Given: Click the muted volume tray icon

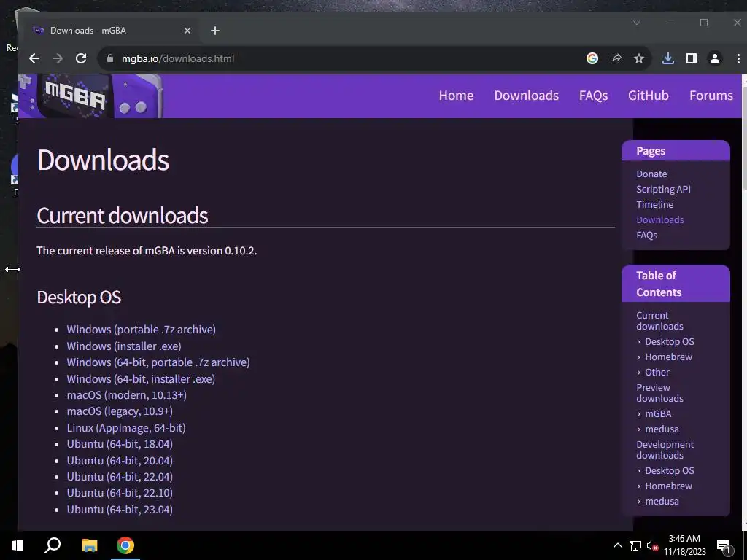Looking at the screenshot, I should click(x=652, y=545).
